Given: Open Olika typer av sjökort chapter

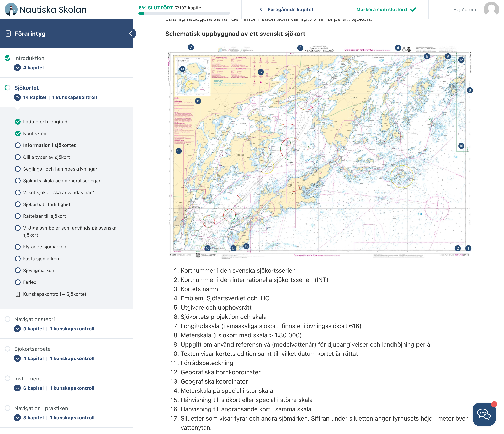Looking at the screenshot, I should click(x=46, y=157).
